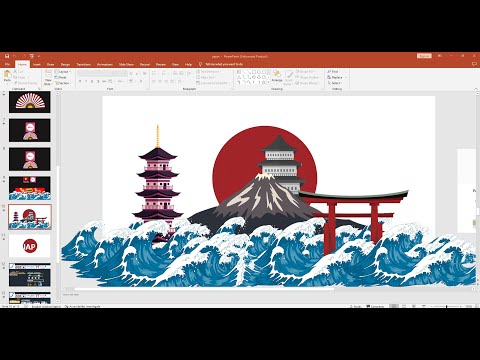This screenshot has width=480, height=360.
Task: Switch to the Transitions ribbon tab
Action: pos(83,64)
